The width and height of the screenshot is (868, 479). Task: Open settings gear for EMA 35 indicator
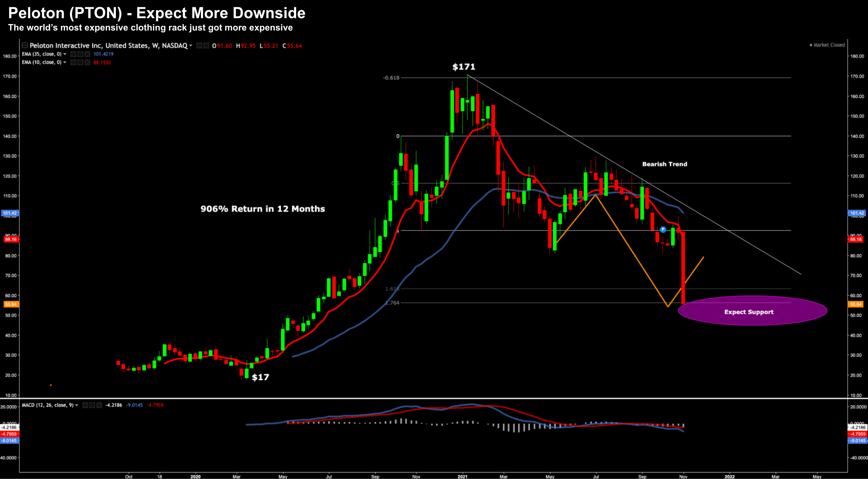80,54
